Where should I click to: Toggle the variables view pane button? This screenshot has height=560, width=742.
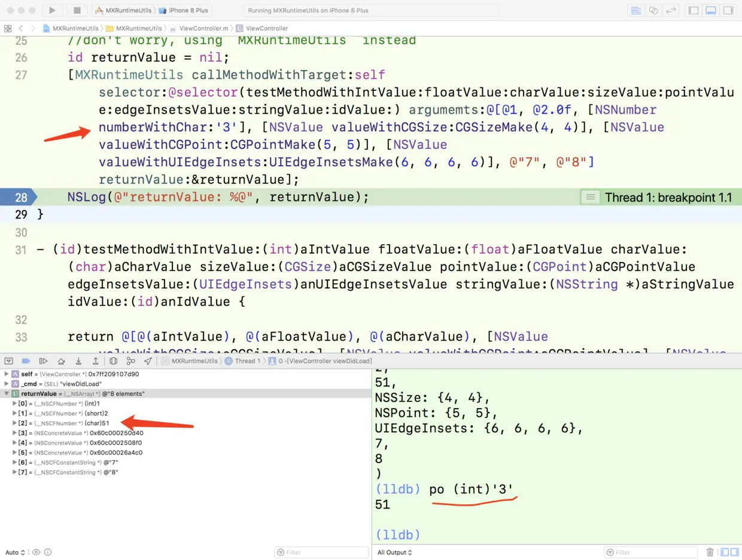(x=725, y=552)
